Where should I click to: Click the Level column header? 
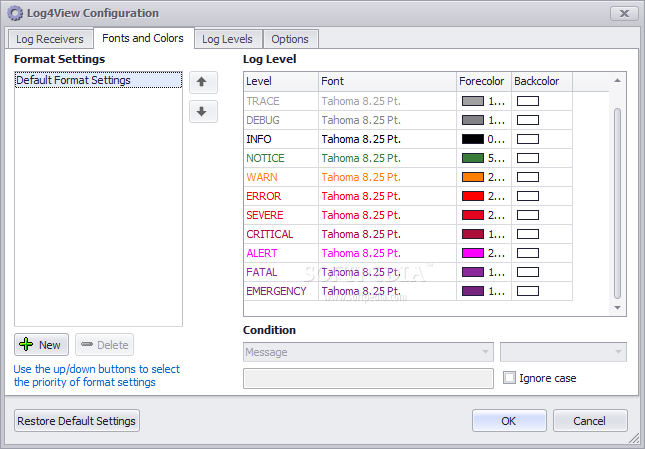click(281, 81)
